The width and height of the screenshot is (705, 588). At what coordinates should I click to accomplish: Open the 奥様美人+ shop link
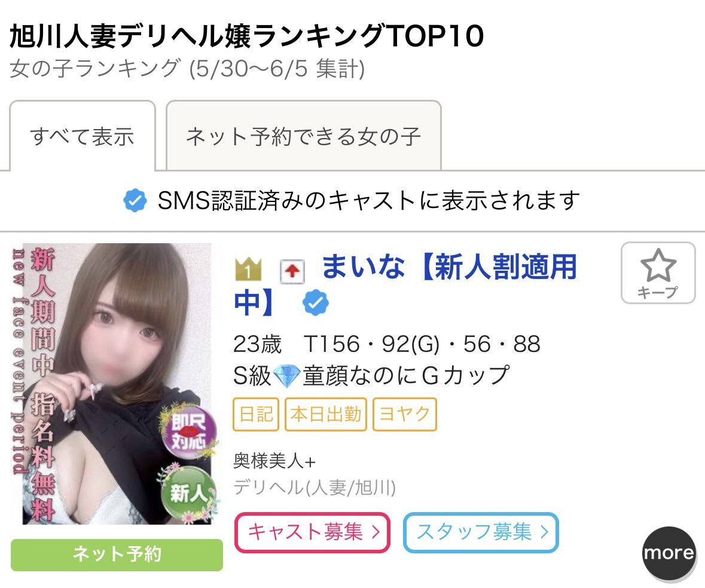click(274, 461)
